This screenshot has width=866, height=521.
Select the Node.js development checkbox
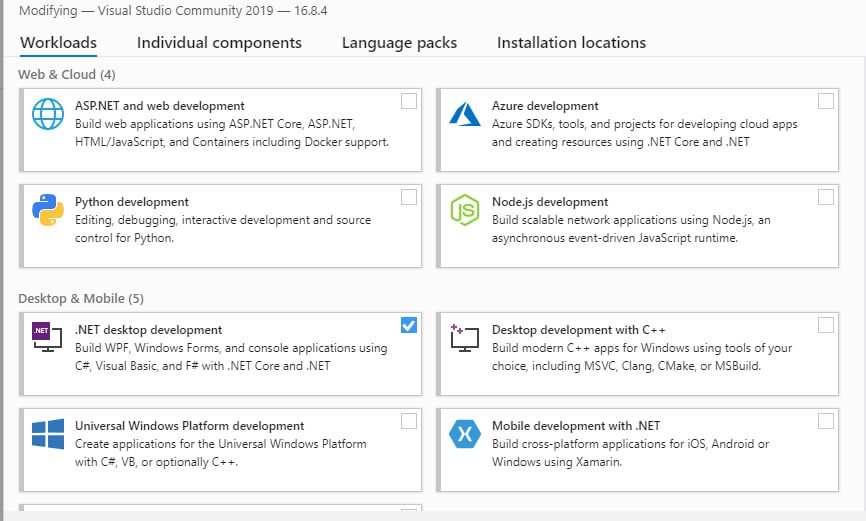[x=826, y=197]
